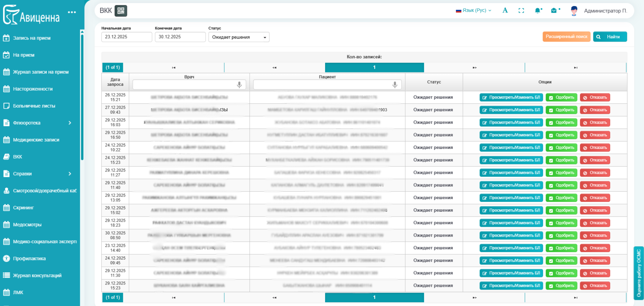
Task: Click the QR code icon beside ВКК
Action: 121,11
